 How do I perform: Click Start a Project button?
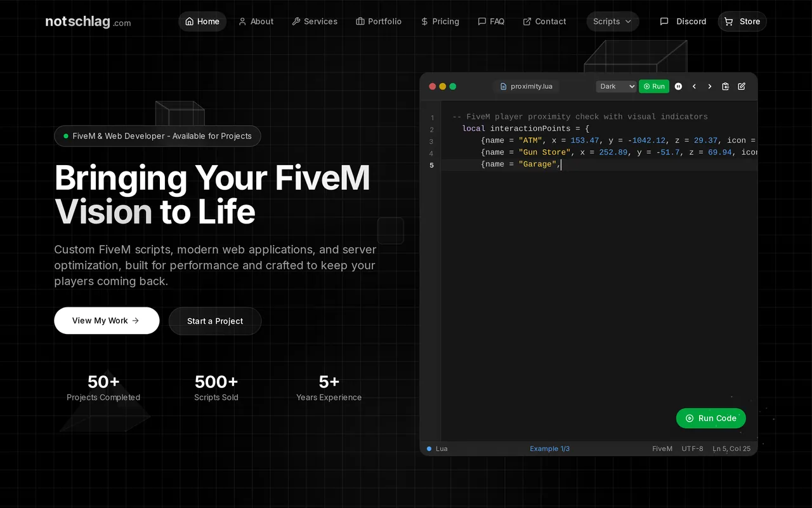[215, 321]
